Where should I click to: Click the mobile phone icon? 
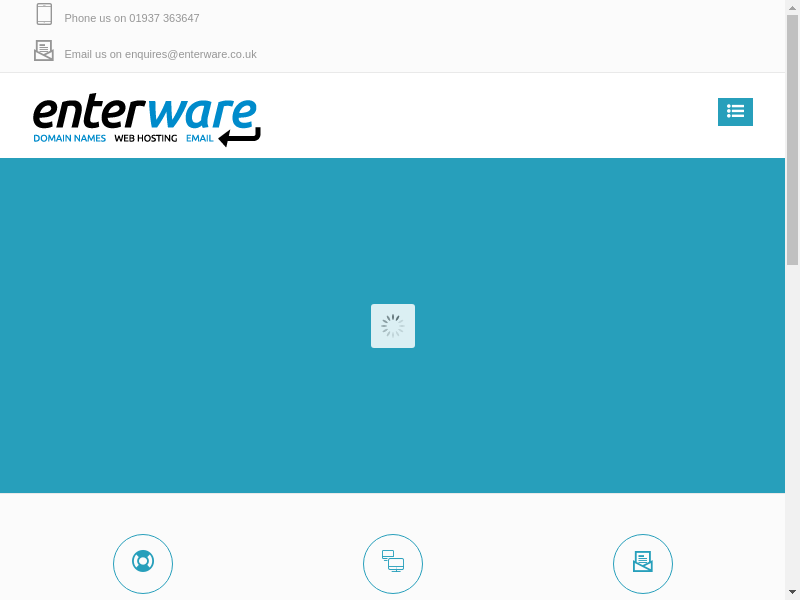coord(44,14)
